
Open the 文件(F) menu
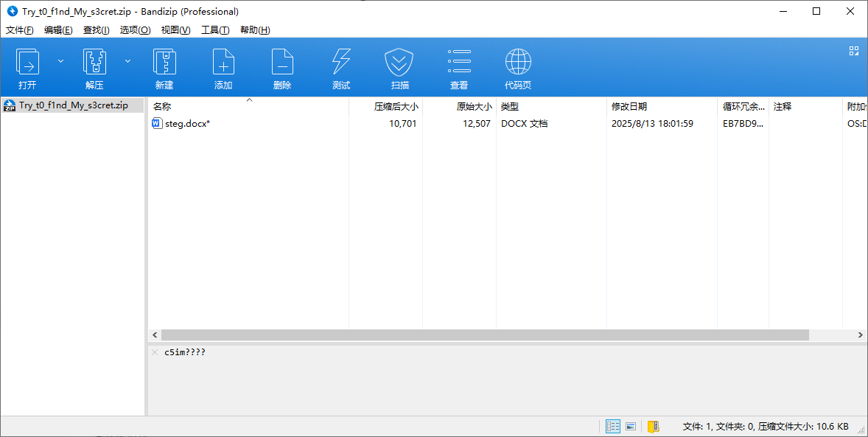click(20, 30)
